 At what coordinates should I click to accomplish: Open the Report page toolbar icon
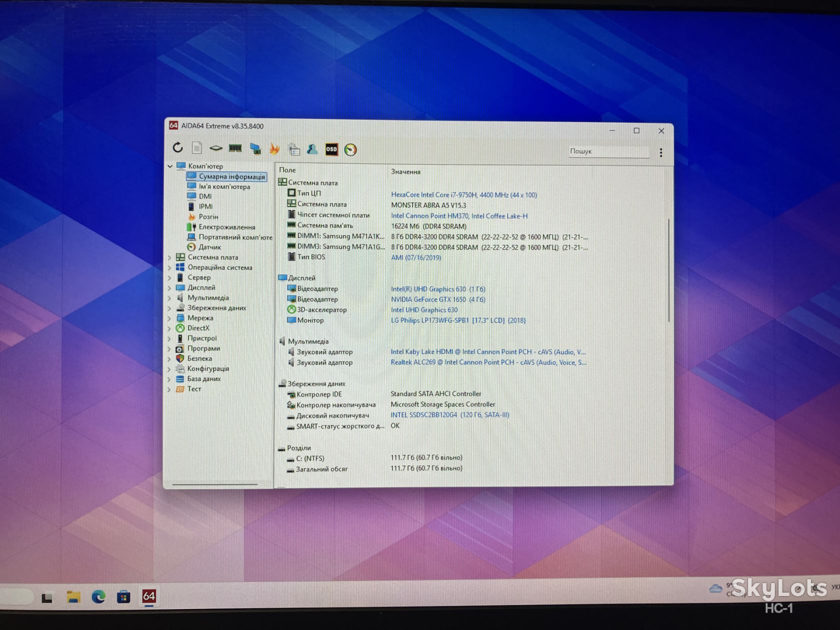[197, 148]
